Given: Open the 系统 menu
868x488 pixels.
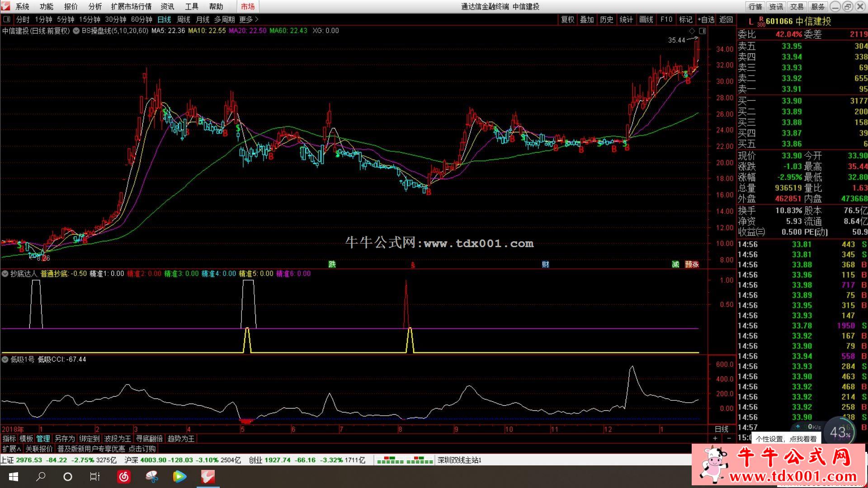Looking at the screenshot, I should (22, 6).
